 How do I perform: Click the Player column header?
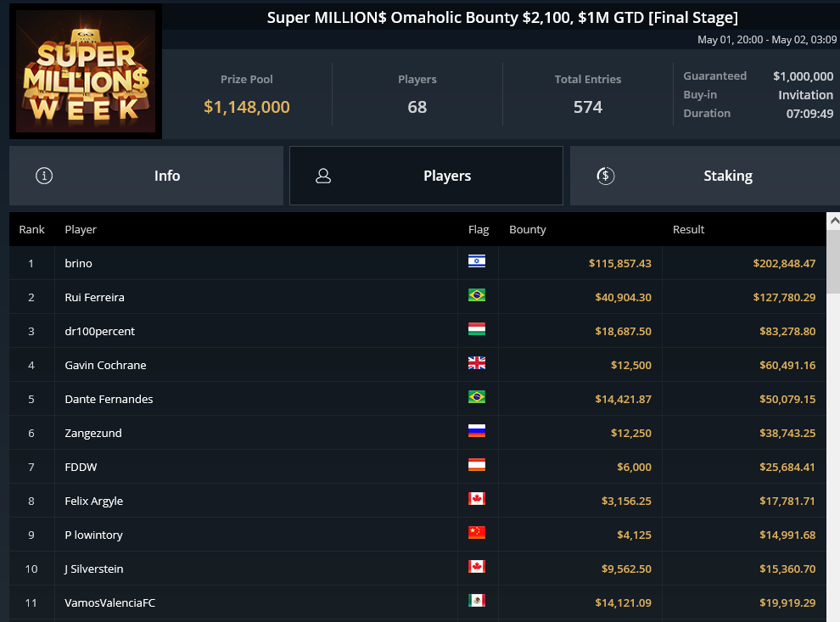[x=81, y=229]
